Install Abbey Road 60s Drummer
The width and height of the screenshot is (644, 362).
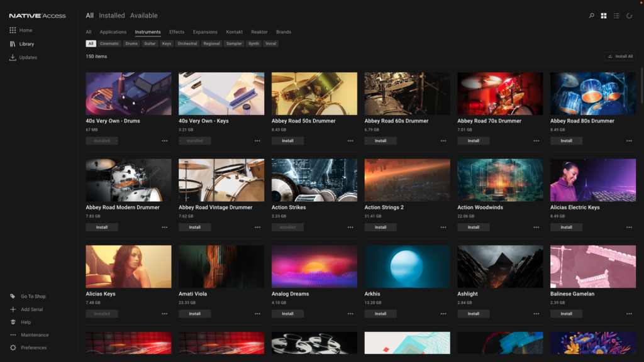coord(380,141)
